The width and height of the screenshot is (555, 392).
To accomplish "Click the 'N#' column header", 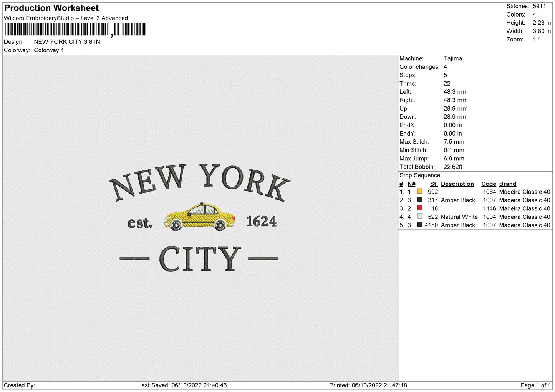I will 411,184.
